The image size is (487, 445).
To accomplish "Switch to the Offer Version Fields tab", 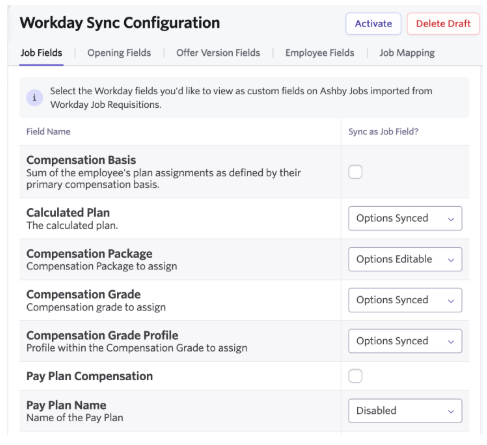I will 218,53.
